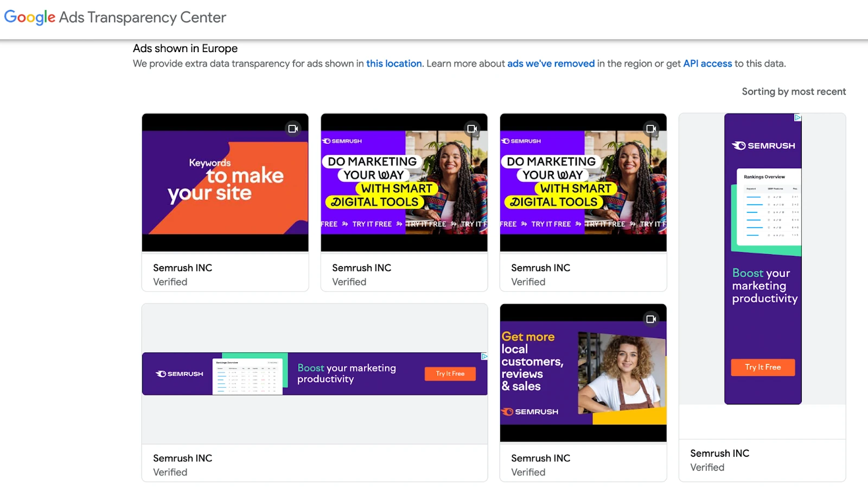868x492 pixels.
Task: Click Semrush logo on local customers ad
Action: point(530,412)
